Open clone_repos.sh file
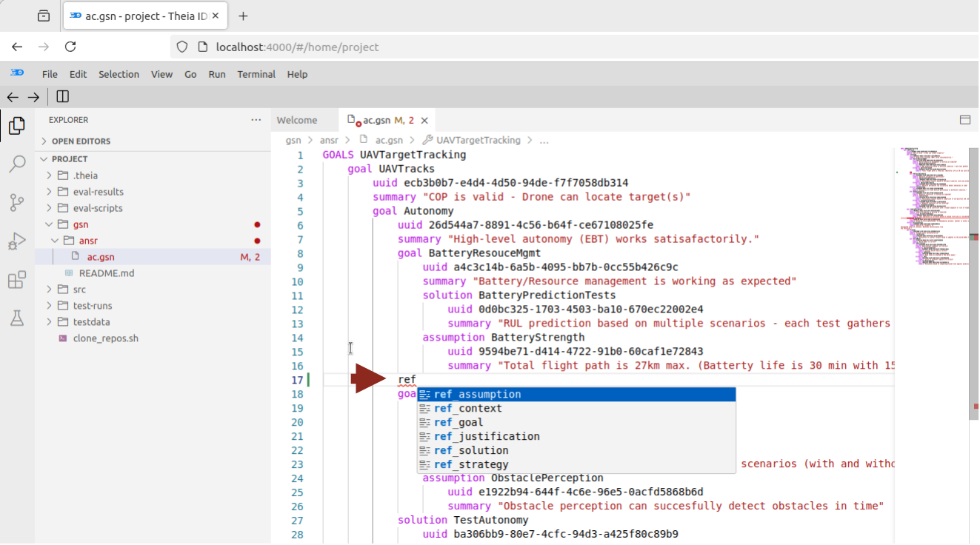The width and height of the screenshot is (980, 545). coord(105,338)
